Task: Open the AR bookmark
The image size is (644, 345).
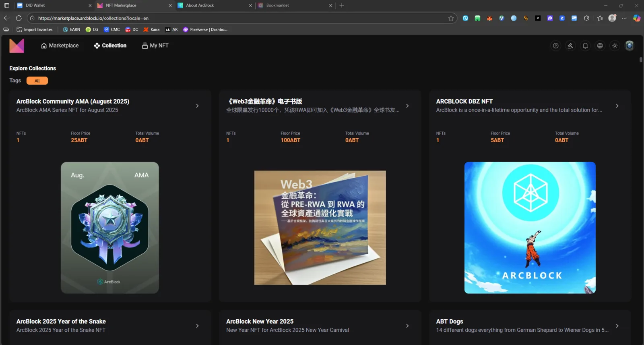Action: point(171,29)
